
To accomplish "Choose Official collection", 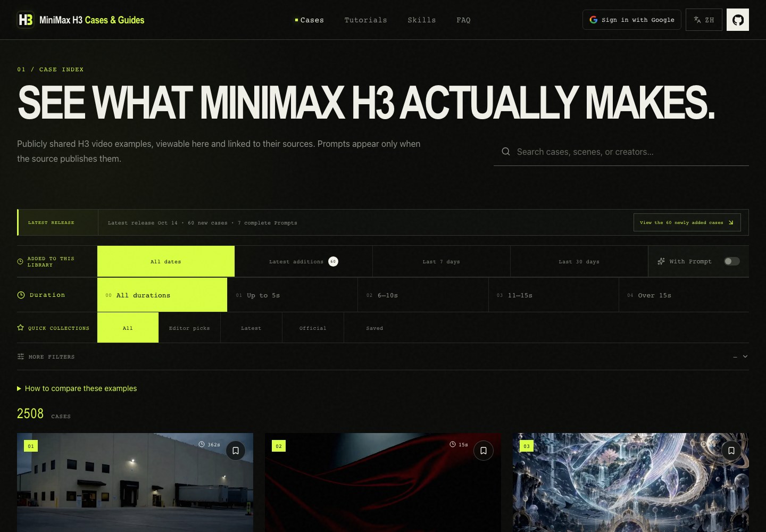I will (313, 328).
